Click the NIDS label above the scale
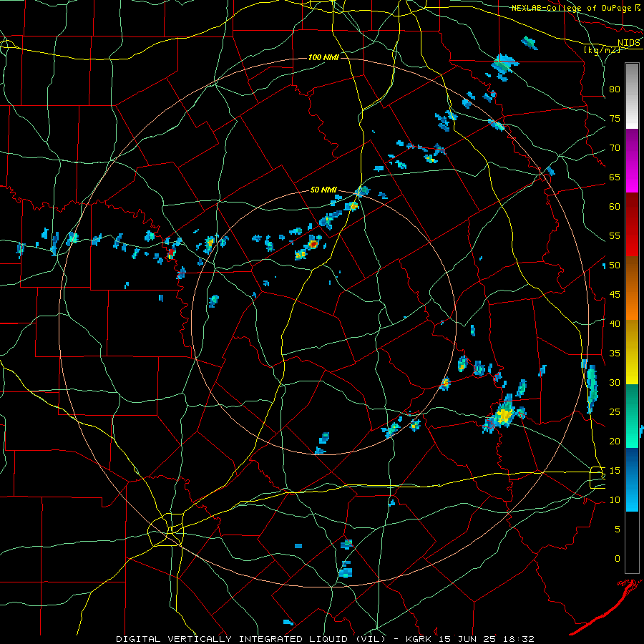This screenshot has width=644, height=644. pos(628,42)
